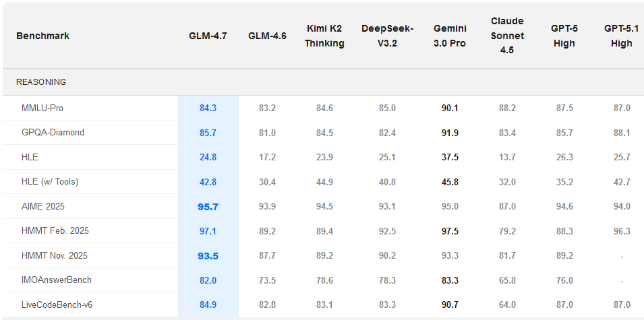
Task: Select the HMMT Nov. 2025 row label
Action: (55, 256)
